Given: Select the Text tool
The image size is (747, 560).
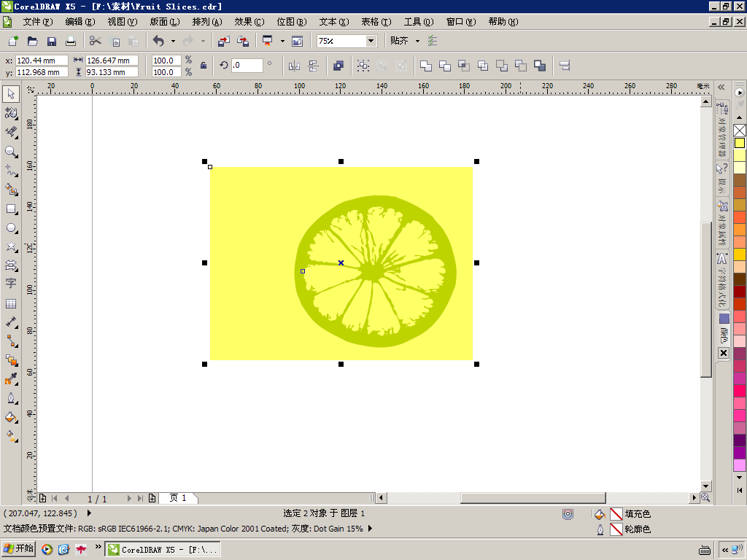Looking at the screenshot, I should click(x=11, y=284).
